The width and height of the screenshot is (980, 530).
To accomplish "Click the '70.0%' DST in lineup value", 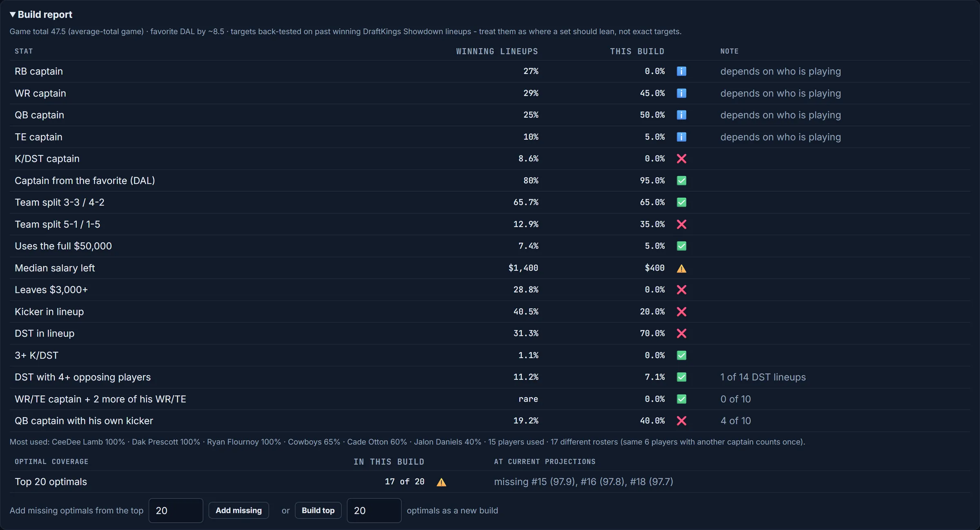I will pos(652,333).
